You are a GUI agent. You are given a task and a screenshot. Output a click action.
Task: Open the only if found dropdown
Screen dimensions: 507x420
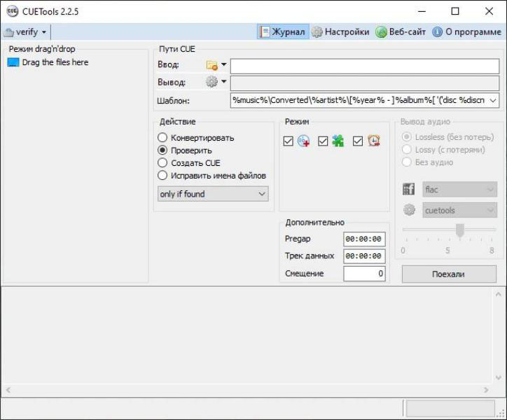(x=213, y=194)
